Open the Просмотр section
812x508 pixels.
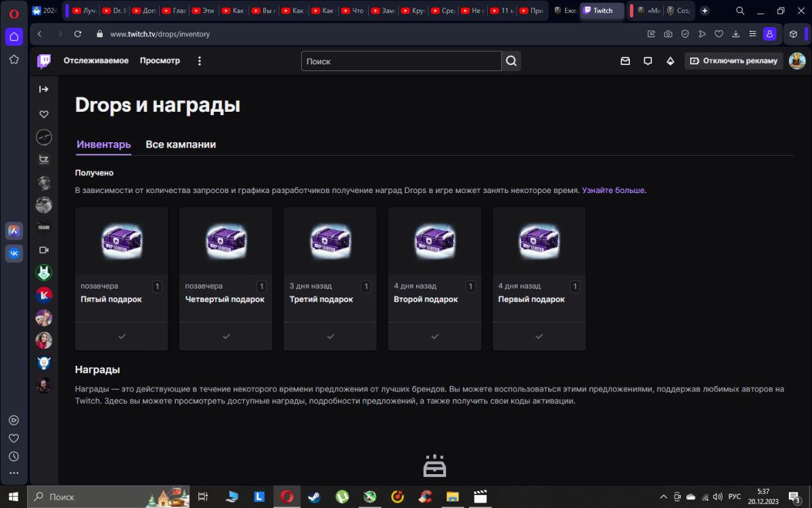pyautogui.click(x=160, y=61)
